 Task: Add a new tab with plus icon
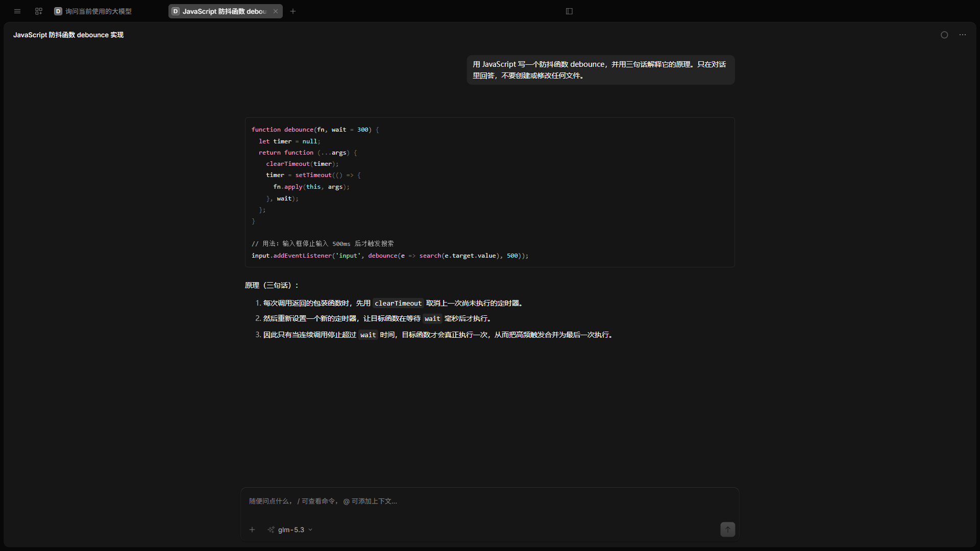(293, 11)
